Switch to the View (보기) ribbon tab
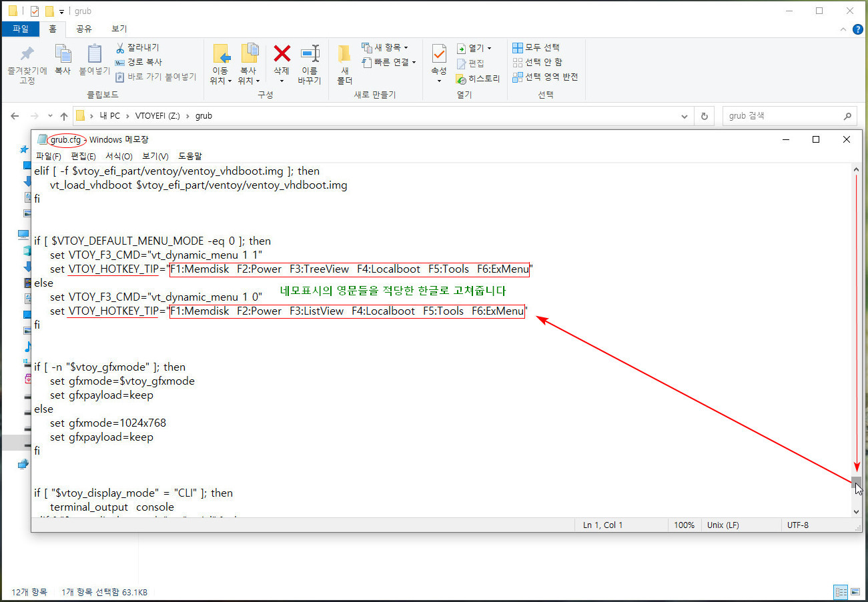Viewport: 868px width, 602px height. point(119,29)
